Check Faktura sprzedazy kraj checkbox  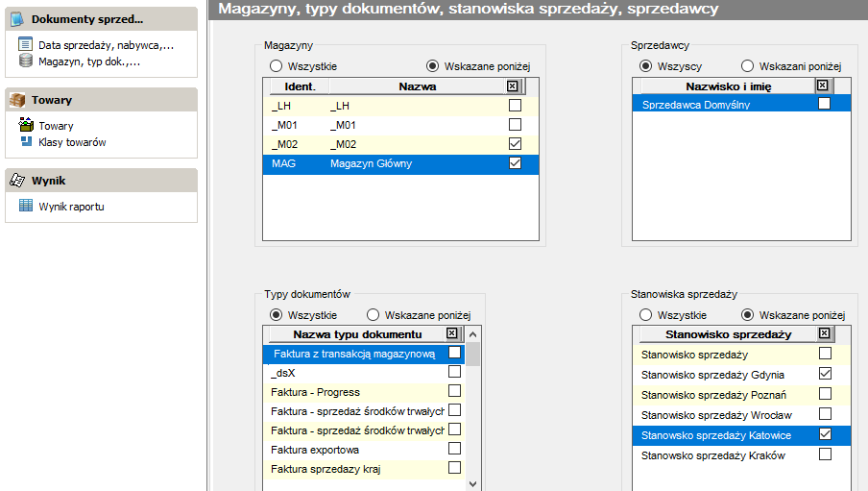(x=454, y=467)
